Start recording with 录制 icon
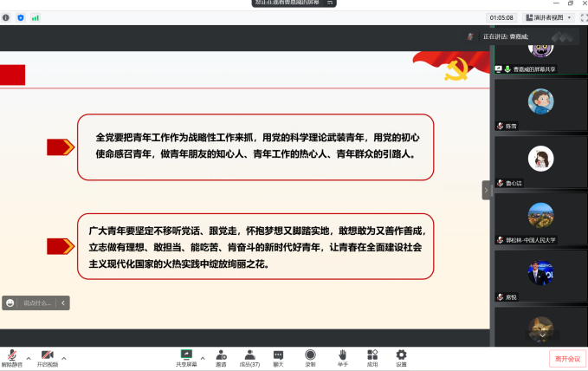 [310, 356]
